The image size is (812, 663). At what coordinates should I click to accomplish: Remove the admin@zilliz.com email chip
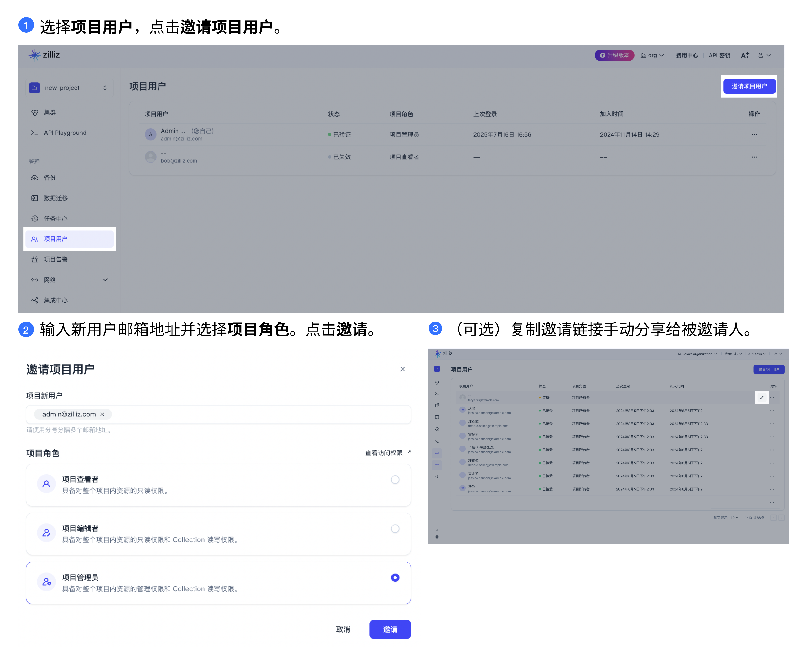coord(102,414)
